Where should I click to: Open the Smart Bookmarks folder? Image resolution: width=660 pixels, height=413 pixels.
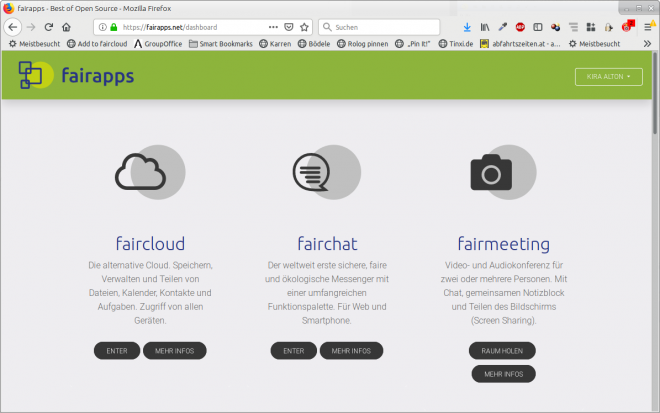click(x=221, y=44)
